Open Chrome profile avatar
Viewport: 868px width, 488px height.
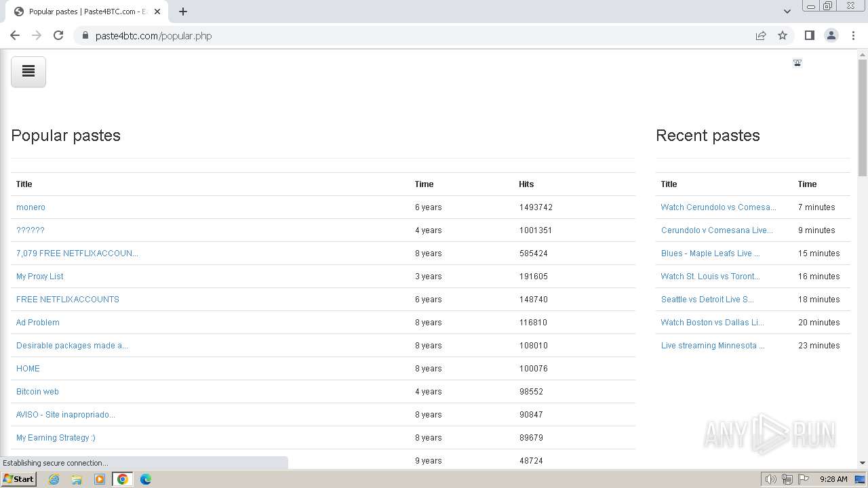click(831, 35)
